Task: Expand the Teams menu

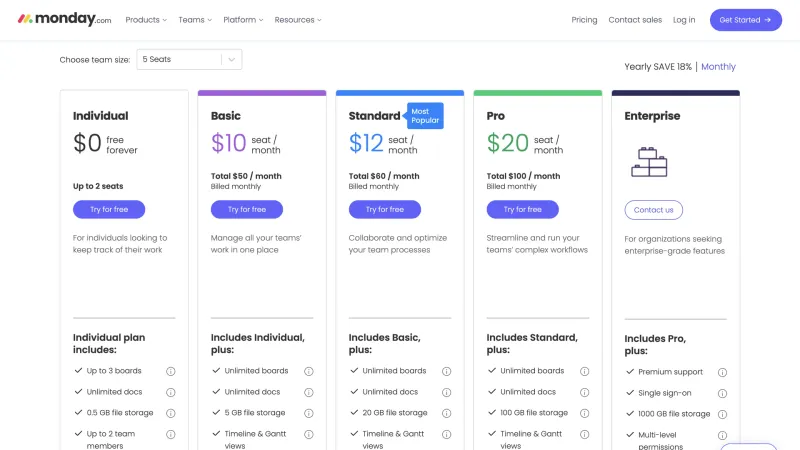Action: click(x=195, y=20)
